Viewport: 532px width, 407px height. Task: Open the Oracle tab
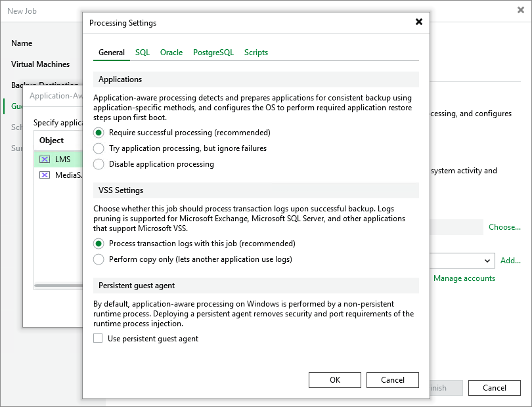[x=171, y=52]
